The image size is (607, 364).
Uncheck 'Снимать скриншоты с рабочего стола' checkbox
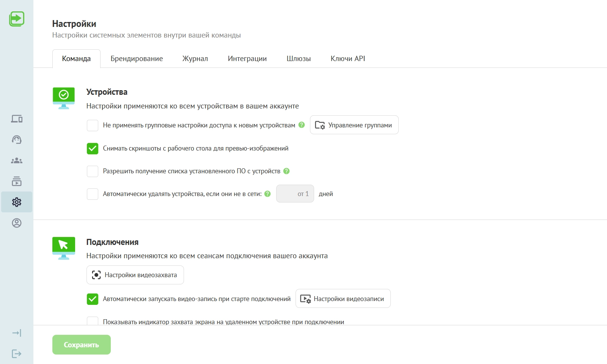click(x=93, y=149)
